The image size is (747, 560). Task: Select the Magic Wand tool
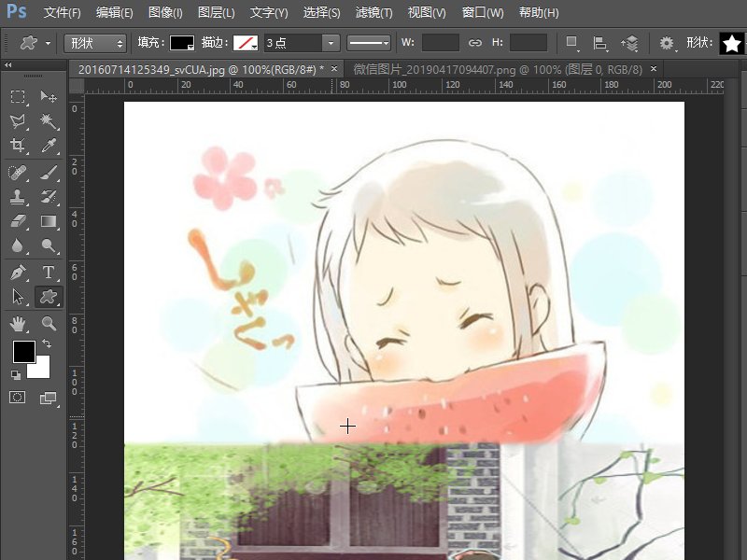(49, 121)
